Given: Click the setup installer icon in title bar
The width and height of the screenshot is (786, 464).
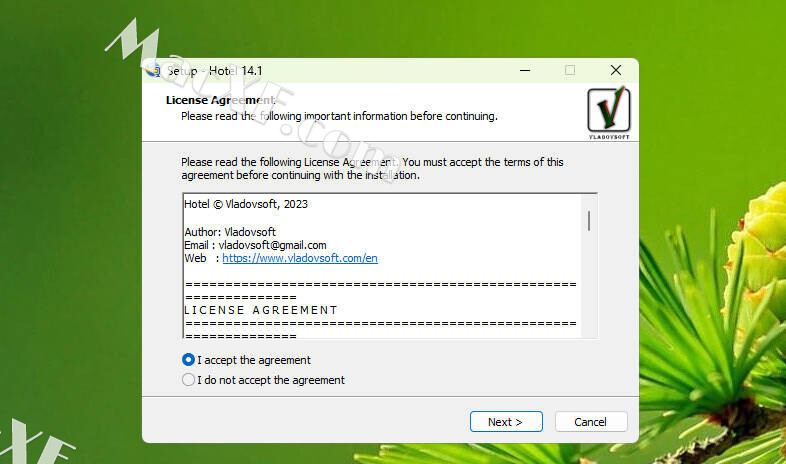Looking at the screenshot, I should 153,71.
